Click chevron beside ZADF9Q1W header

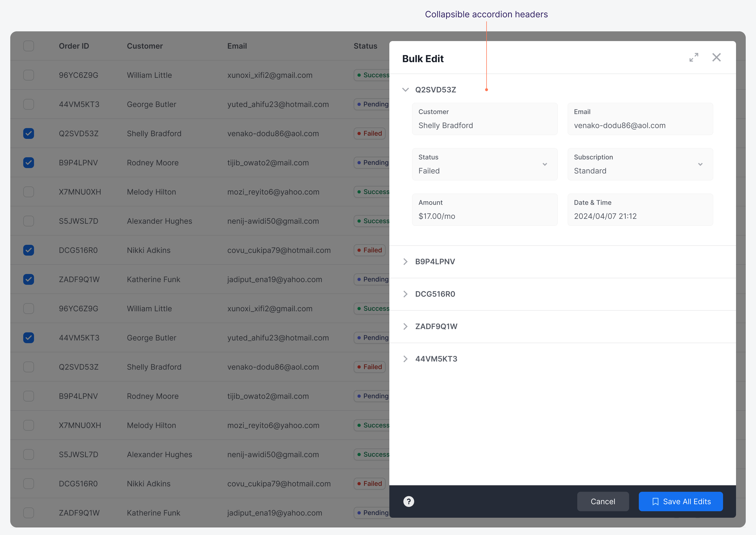click(405, 326)
